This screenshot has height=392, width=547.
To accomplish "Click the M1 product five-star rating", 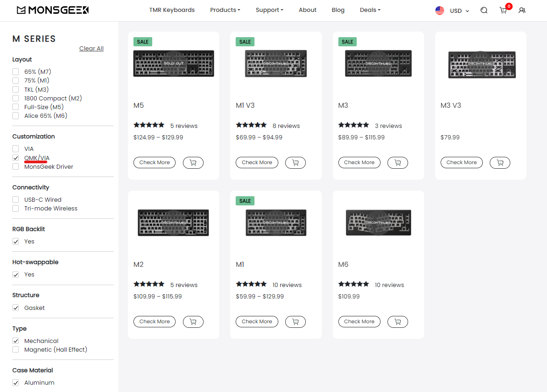I will click(251, 284).
